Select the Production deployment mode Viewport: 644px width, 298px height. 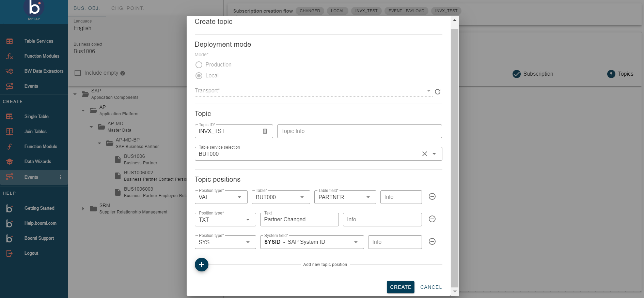tap(199, 65)
